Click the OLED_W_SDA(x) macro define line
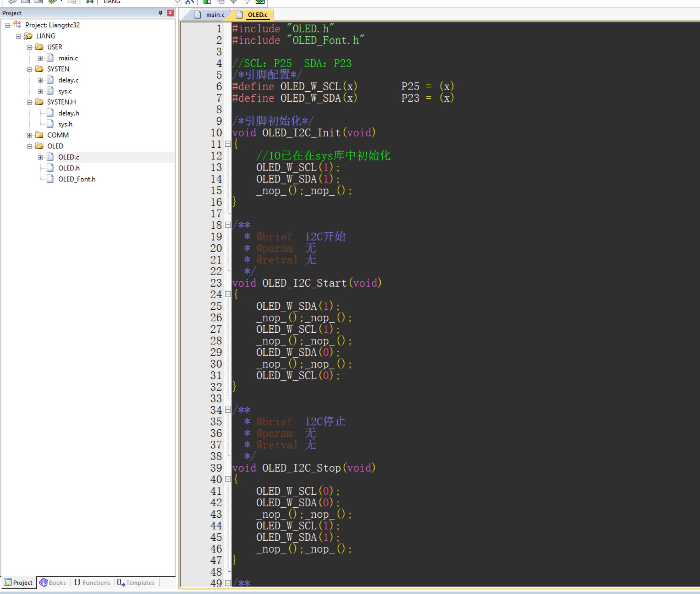Screen dimensions: 700x594 click(343, 98)
